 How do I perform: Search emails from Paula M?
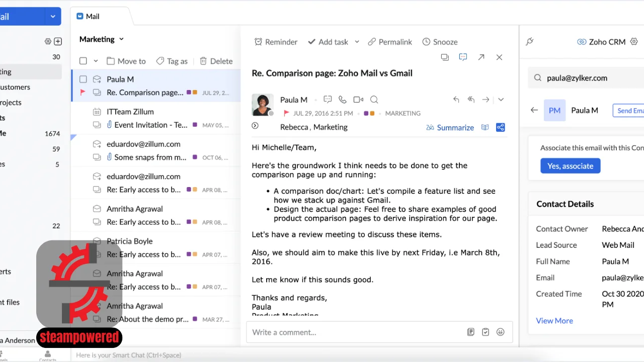click(374, 100)
